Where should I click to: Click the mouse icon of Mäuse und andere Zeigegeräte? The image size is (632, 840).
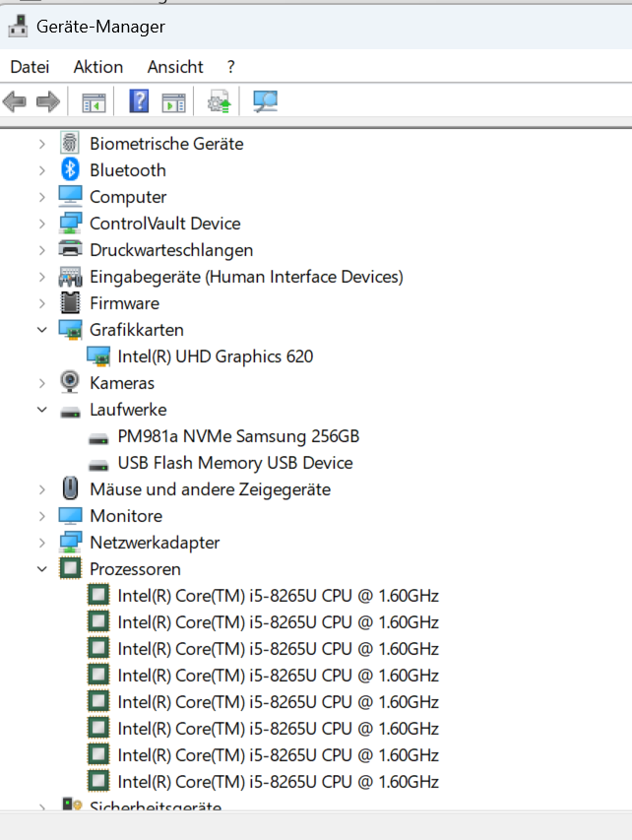(70, 488)
